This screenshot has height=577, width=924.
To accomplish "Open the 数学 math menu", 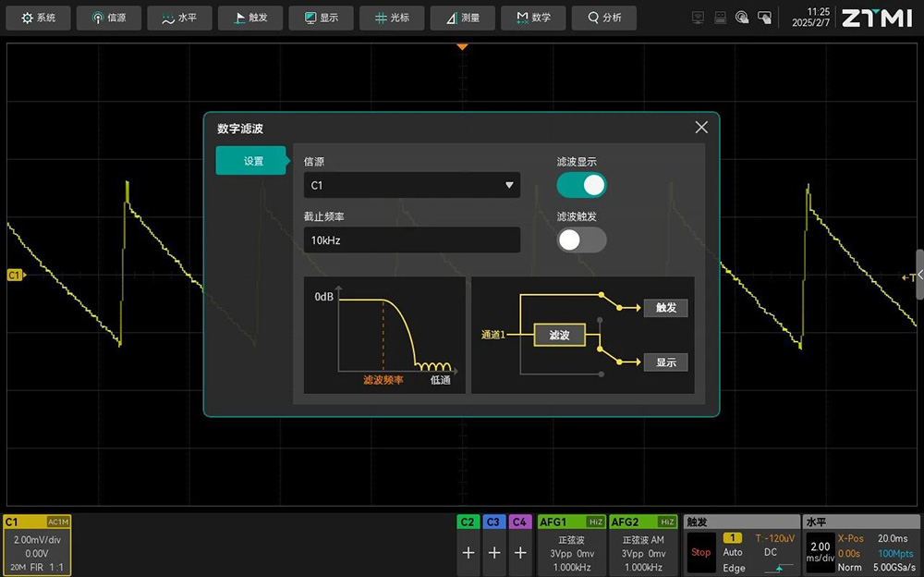I will pyautogui.click(x=533, y=18).
